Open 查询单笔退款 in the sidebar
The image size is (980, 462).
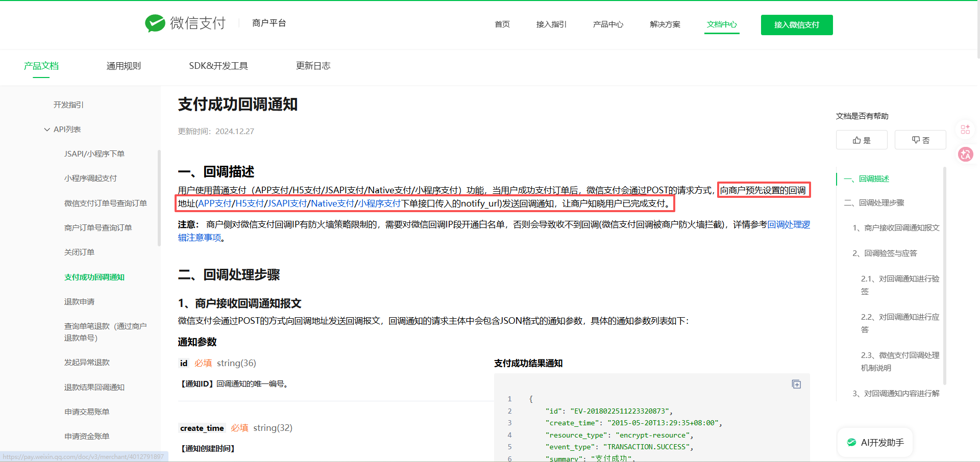[105, 331]
